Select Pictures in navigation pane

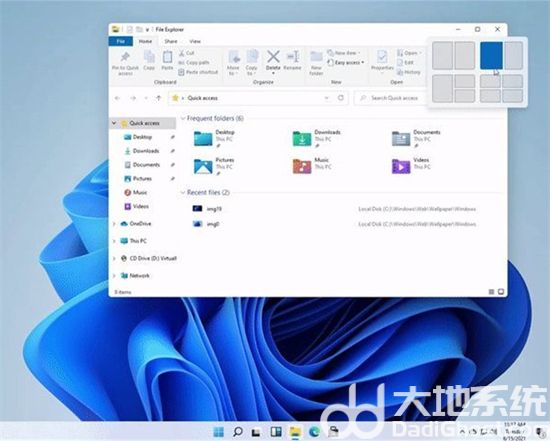[x=142, y=179]
